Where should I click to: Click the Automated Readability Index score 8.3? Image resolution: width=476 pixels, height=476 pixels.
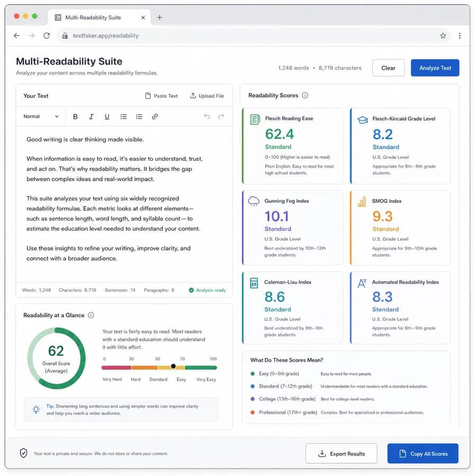(x=382, y=297)
